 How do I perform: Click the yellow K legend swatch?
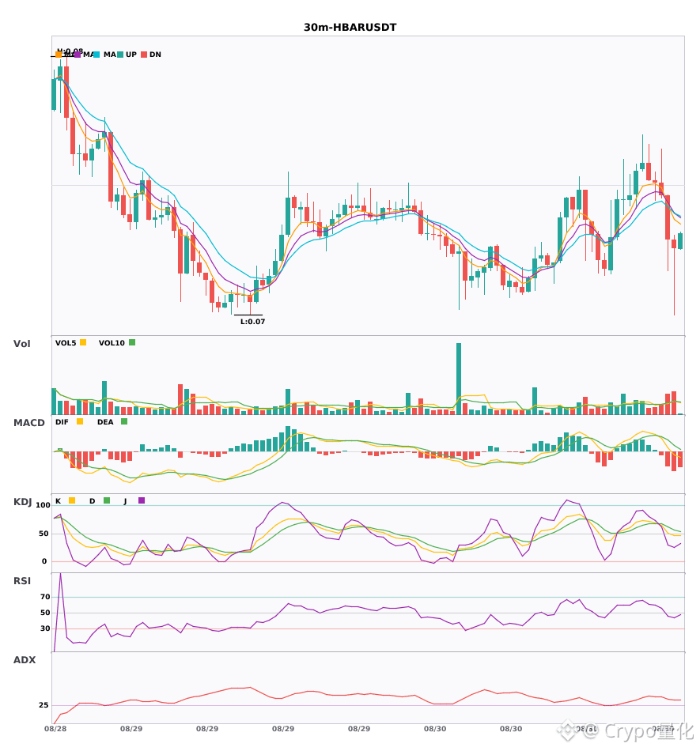(72, 500)
